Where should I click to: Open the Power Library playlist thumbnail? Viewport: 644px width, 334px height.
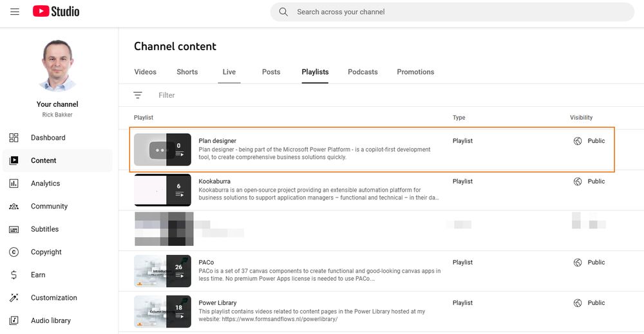(x=163, y=311)
